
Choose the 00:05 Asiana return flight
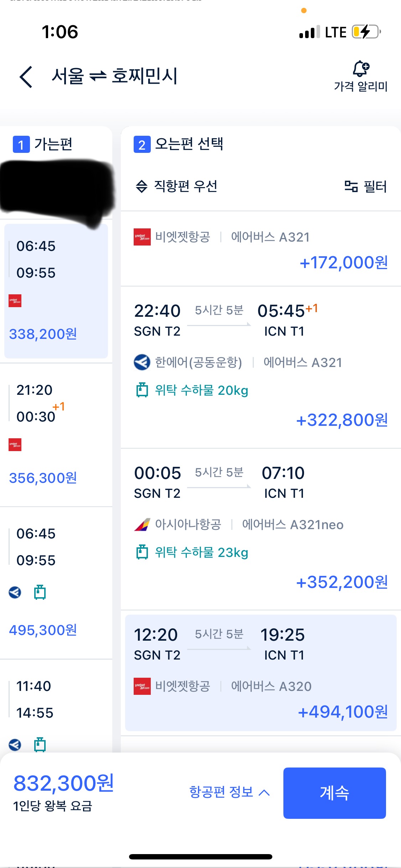point(261,529)
